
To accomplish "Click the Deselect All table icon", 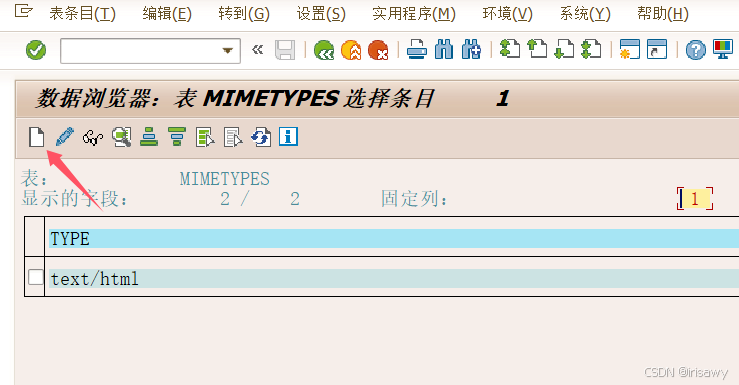I will (x=233, y=137).
